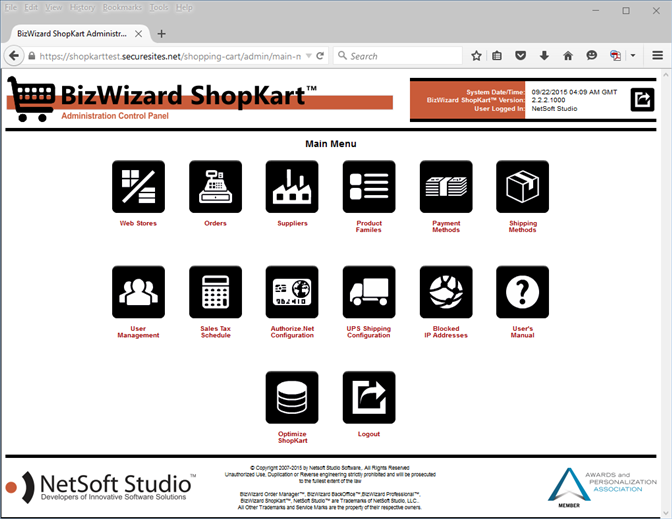The height and width of the screenshot is (519, 672).
Task: Click the Pocket save icon
Action: (520, 56)
